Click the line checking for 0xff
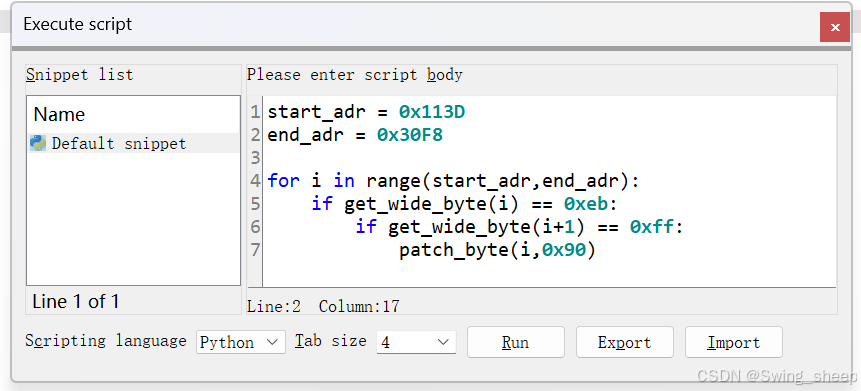The height and width of the screenshot is (391, 861). (x=519, y=227)
